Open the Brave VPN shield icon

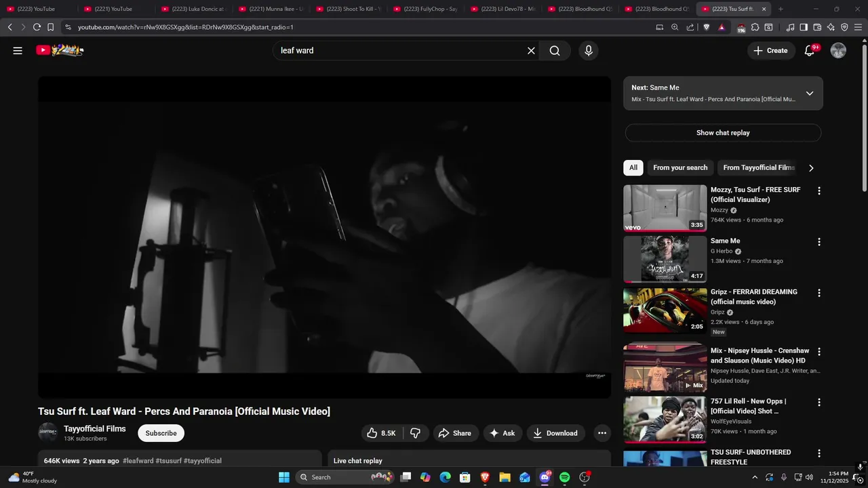[844, 27]
